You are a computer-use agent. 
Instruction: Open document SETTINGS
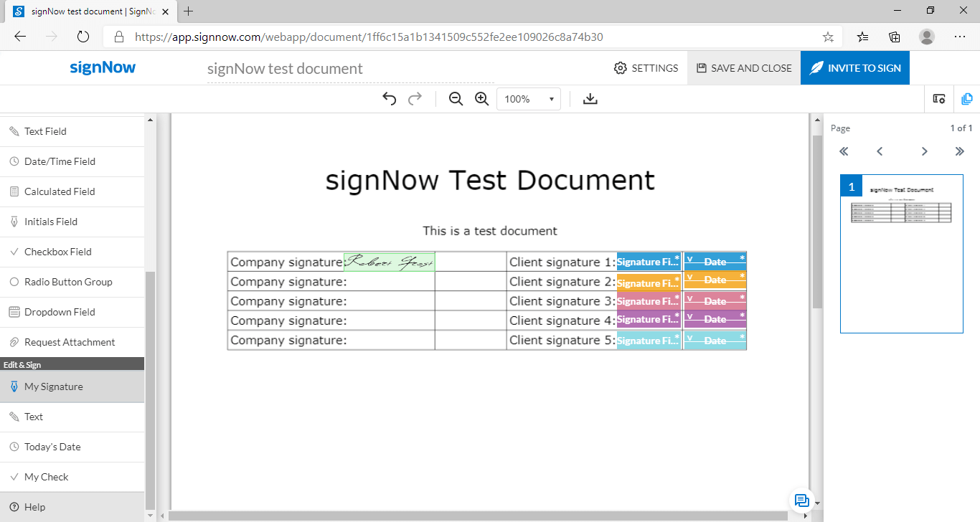click(x=646, y=67)
